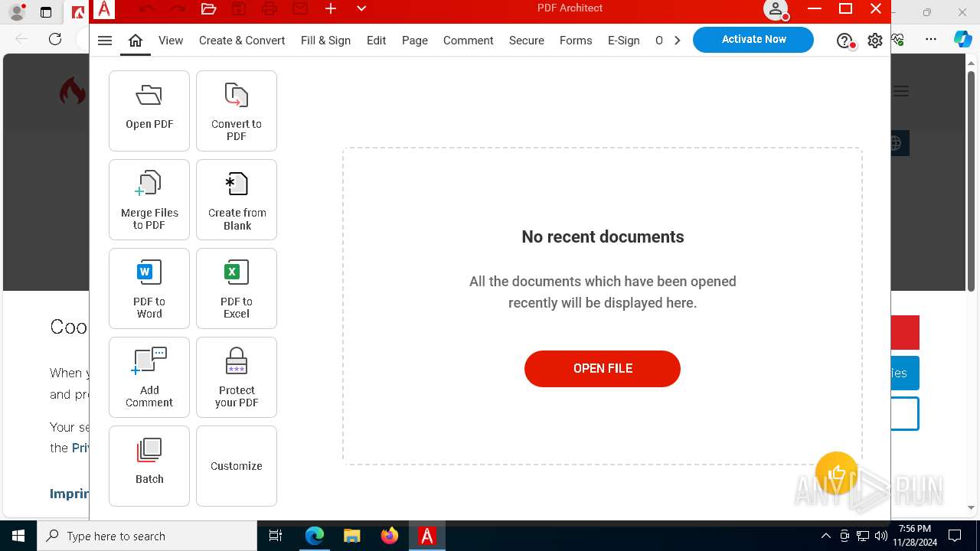Open the Page tab
This screenshot has height=551, width=980.
pyautogui.click(x=415, y=41)
